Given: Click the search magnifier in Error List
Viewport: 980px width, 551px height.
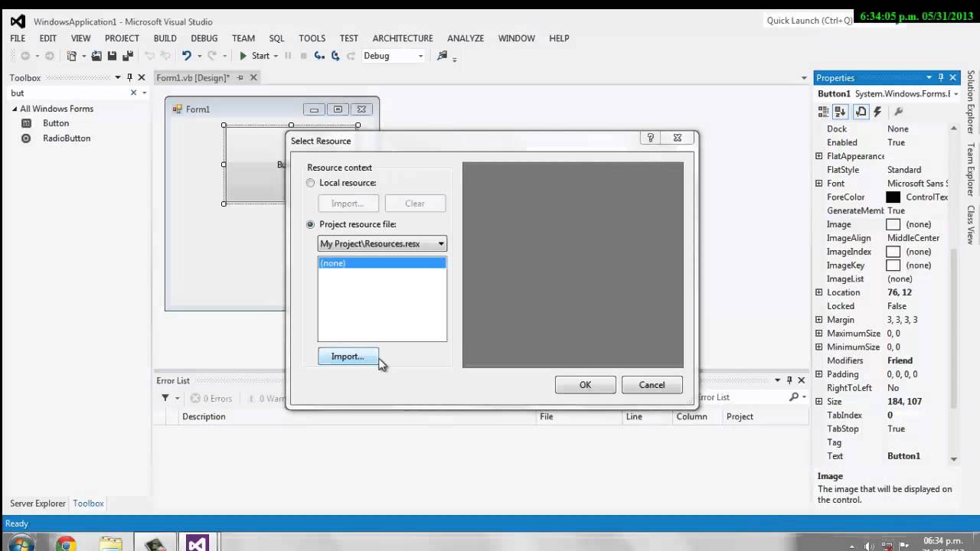Looking at the screenshot, I should (794, 397).
